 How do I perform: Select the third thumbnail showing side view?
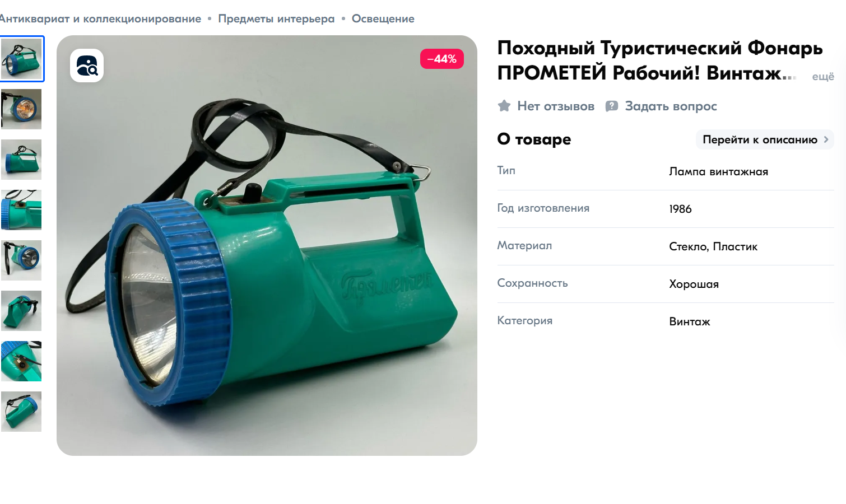pyautogui.click(x=21, y=160)
